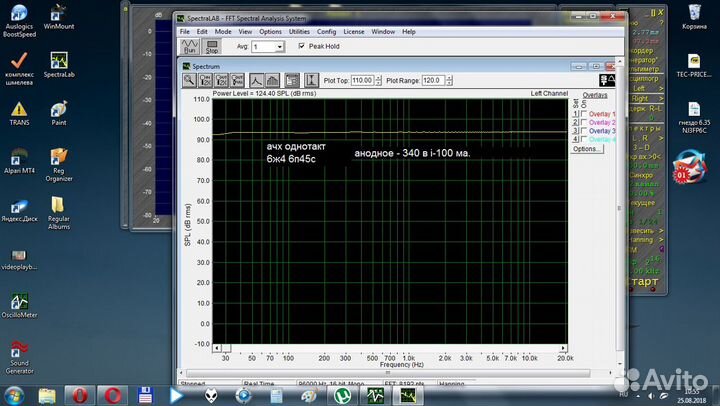Open the Paint desktop shortcut
The height and width of the screenshot is (406, 720).
coord(59,112)
